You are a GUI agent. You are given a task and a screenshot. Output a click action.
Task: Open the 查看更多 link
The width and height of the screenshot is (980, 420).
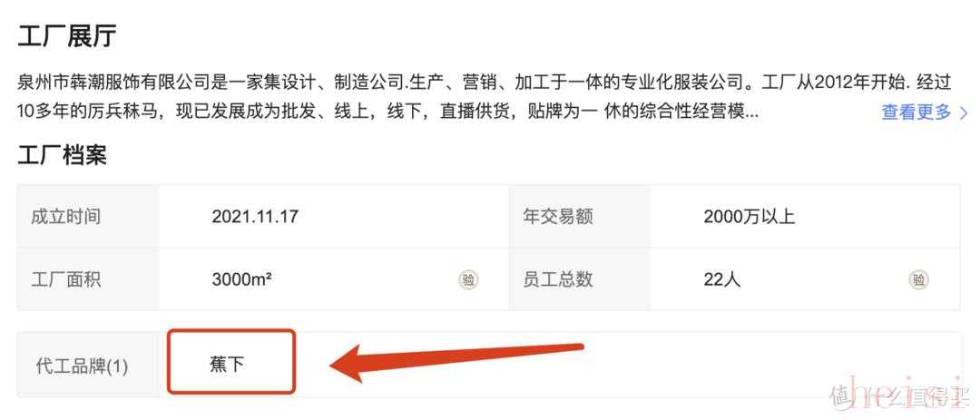pos(916,112)
